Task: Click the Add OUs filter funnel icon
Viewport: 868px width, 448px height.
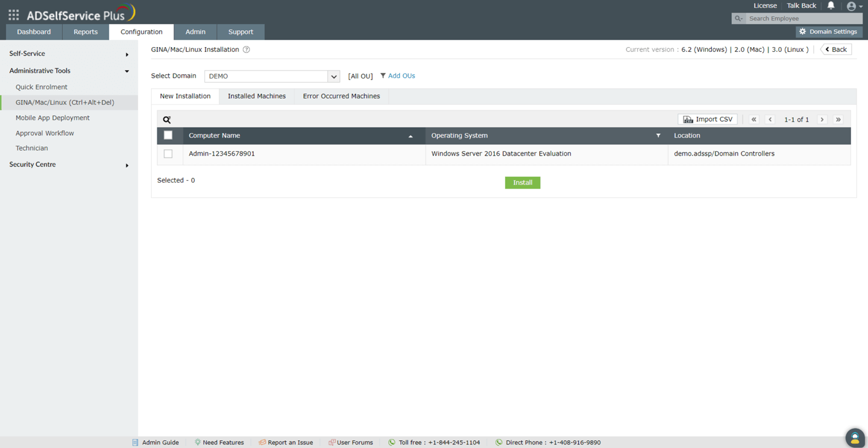Action: (383, 76)
